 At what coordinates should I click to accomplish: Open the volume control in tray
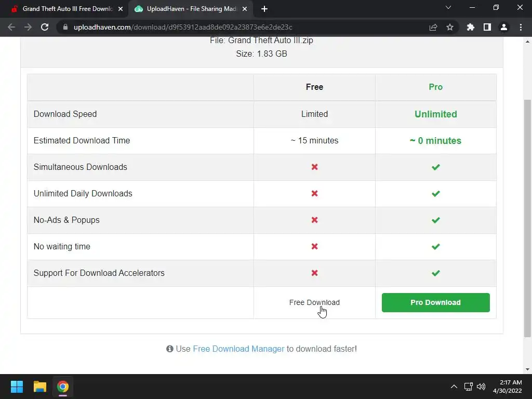coord(481,387)
